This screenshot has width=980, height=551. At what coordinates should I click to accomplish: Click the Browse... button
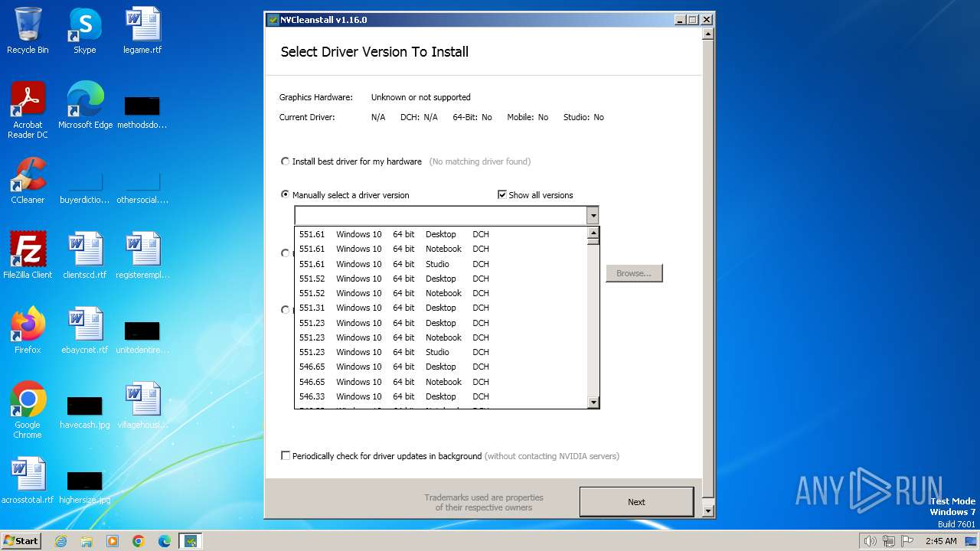[x=634, y=273]
